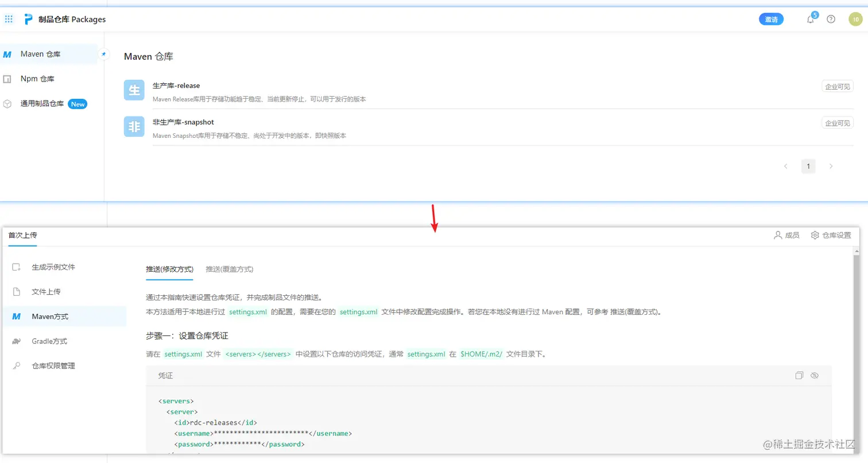
Task: Click the 成员 person icon
Action: click(x=778, y=235)
